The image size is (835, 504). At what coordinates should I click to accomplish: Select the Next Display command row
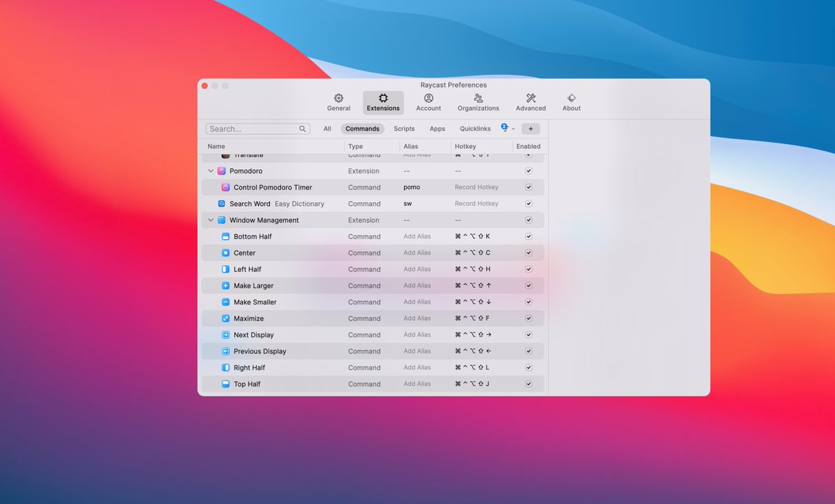tap(373, 335)
